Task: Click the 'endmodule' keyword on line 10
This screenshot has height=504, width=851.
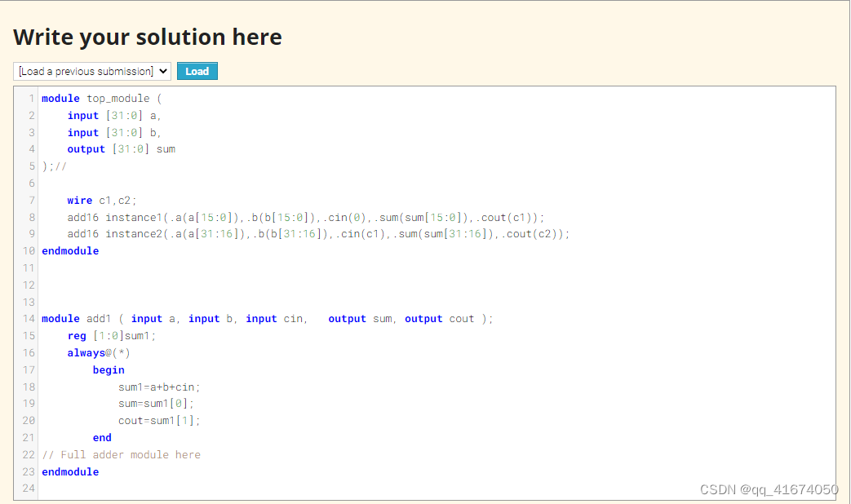Action: 70,250
